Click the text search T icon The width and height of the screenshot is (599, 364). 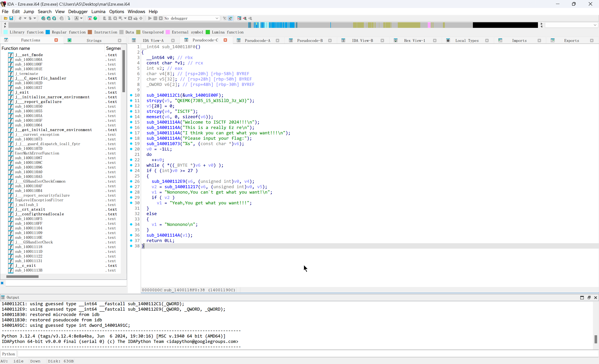coord(49,18)
